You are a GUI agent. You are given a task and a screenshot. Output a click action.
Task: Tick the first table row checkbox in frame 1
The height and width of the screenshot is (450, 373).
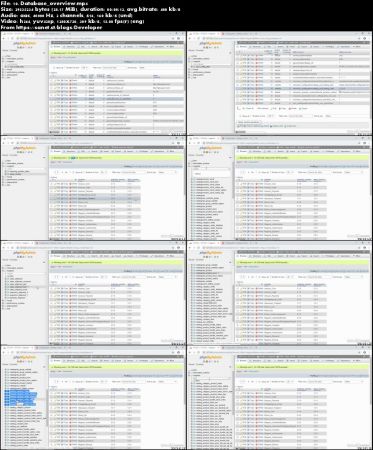pos(52,81)
